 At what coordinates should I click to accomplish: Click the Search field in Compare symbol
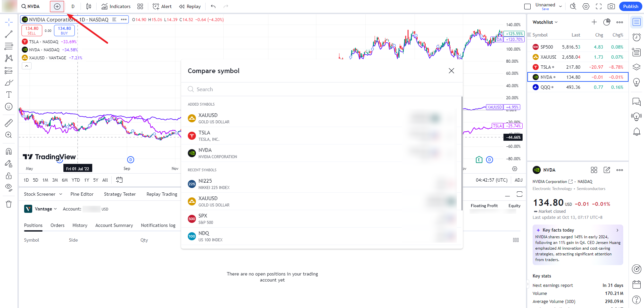point(322,89)
